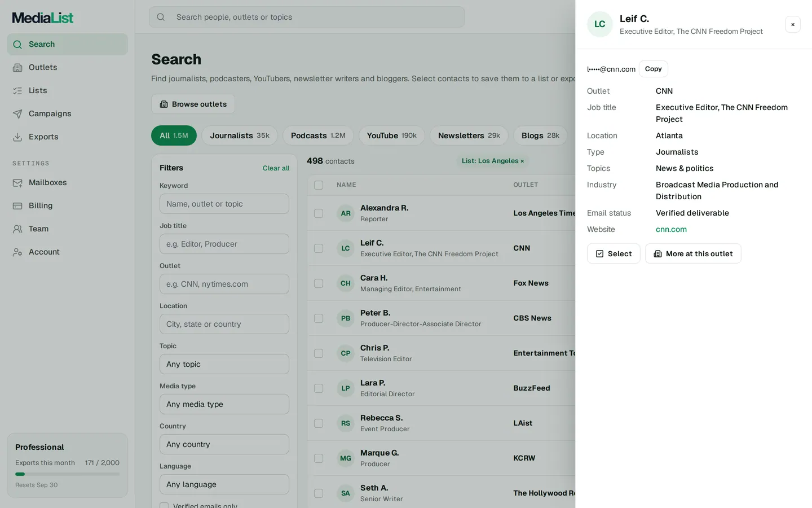The image size is (812, 508).
Task: Click the CP avatar for Chris P.
Action: (346, 353)
